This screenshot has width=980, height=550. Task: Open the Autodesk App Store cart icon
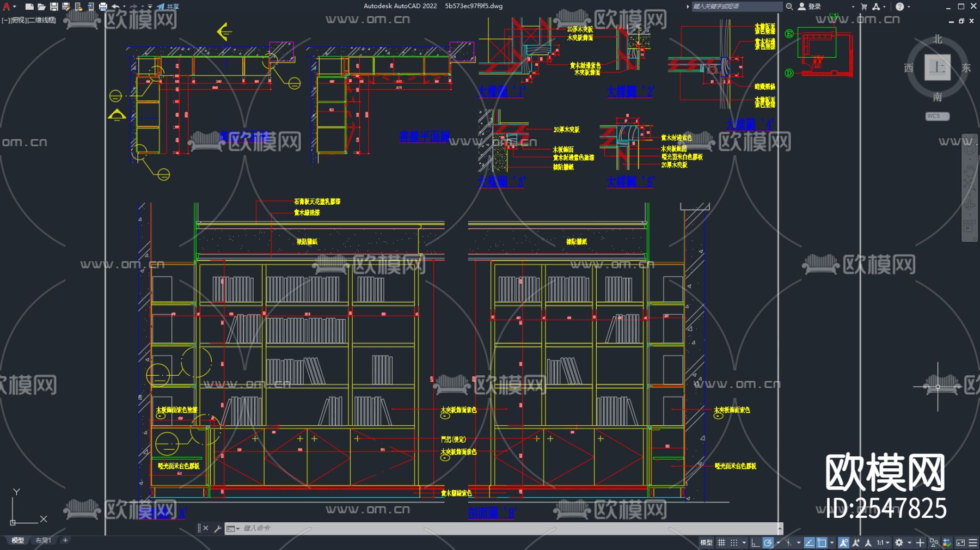click(x=864, y=7)
